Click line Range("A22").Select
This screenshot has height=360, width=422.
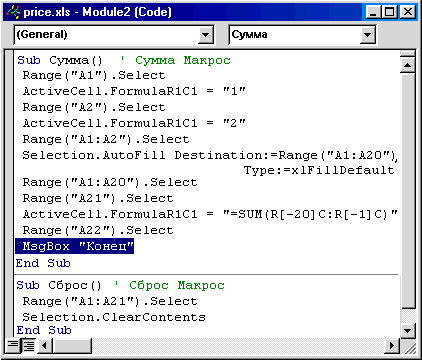point(98,230)
